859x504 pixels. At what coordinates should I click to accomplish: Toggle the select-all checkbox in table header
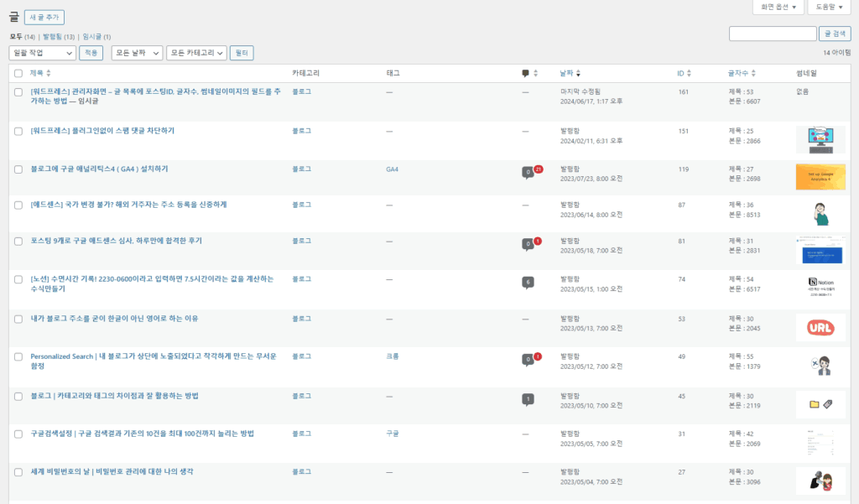[x=18, y=74]
